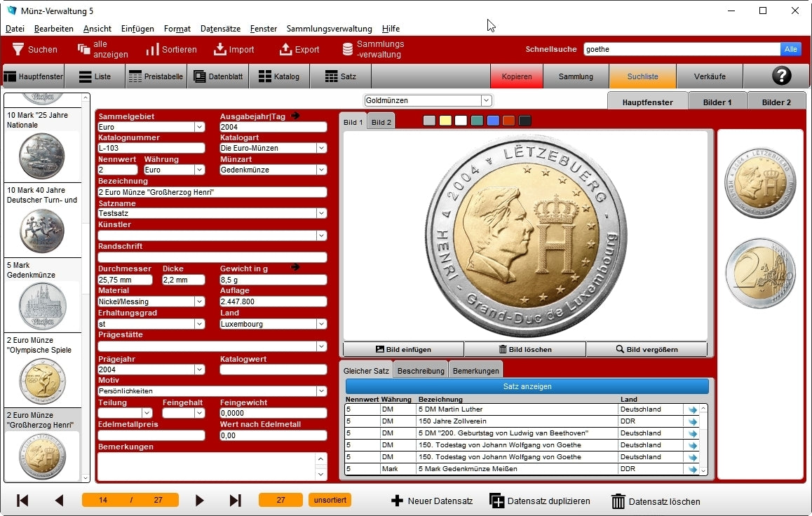
Task: Expand the Goldmünzen collection dropdown
Action: click(x=486, y=100)
